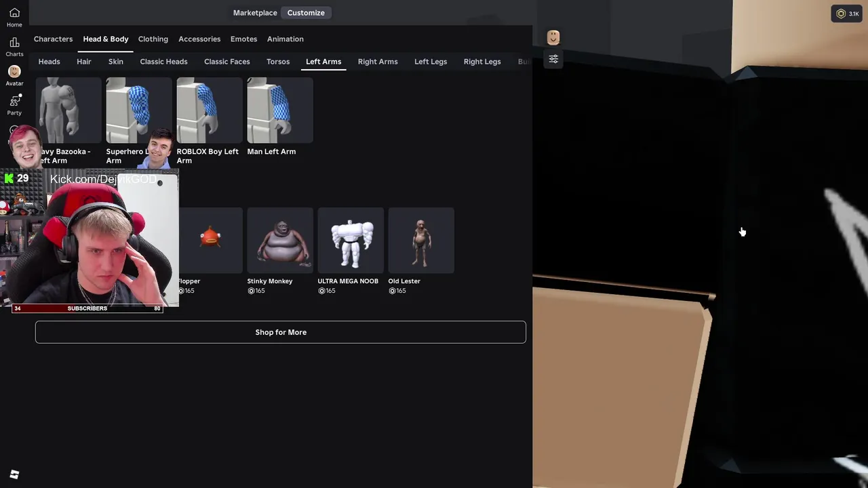868x488 pixels.
Task: Click the Old Lester 165 price
Action: point(397,291)
